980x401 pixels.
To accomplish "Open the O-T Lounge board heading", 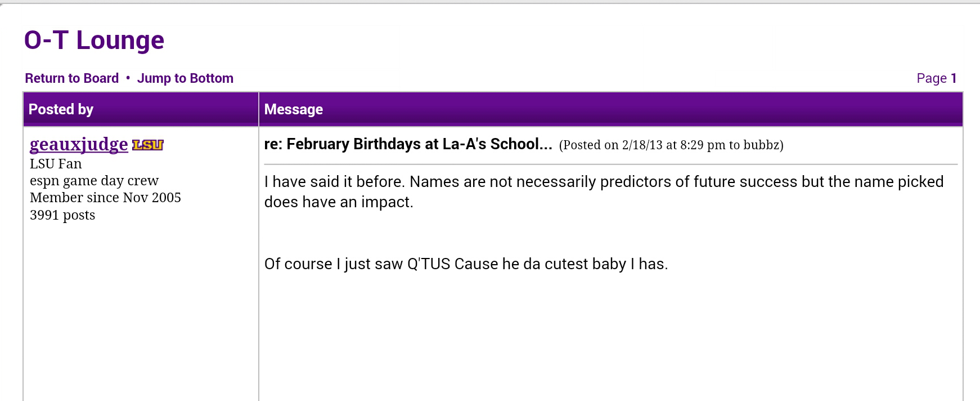I will coord(94,41).
